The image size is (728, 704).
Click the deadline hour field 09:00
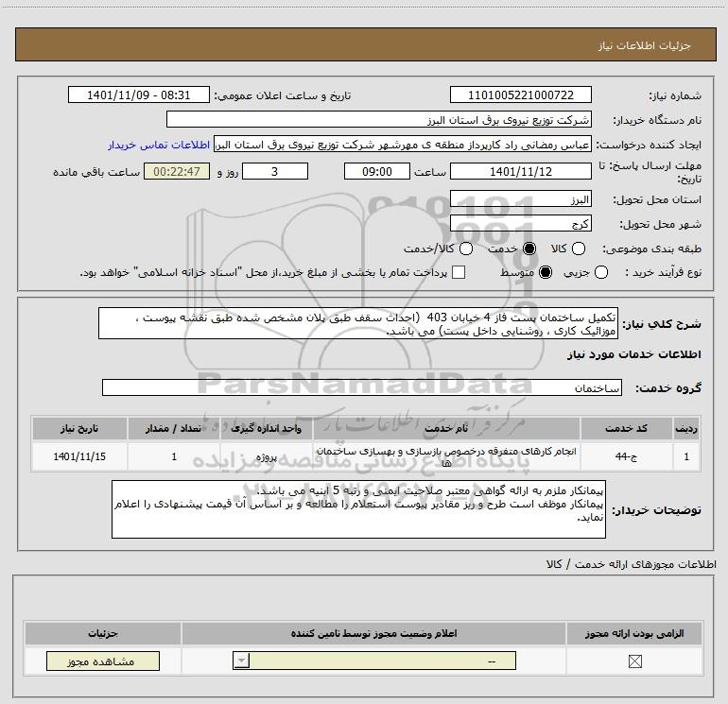[377, 171]
